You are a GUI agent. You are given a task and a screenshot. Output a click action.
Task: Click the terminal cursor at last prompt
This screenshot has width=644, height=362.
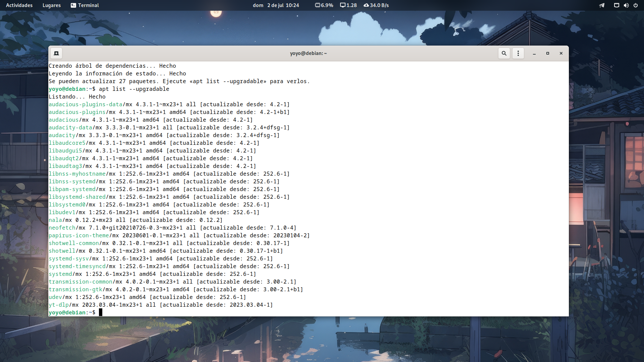(x=101, y=312)
